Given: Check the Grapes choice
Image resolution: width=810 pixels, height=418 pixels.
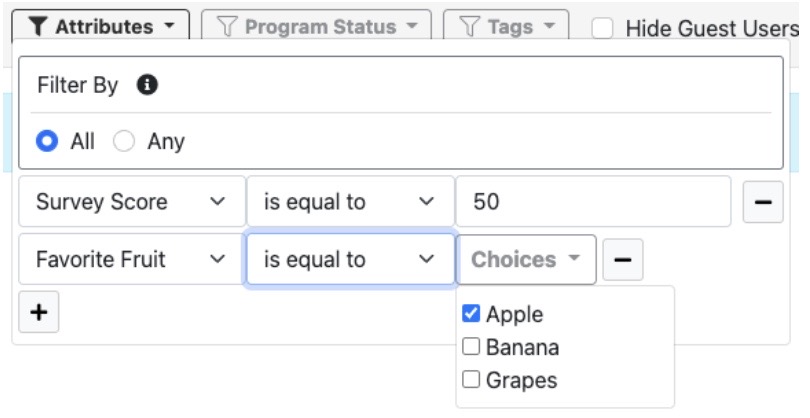Looking at the screenshot, I should pos(471,380).
